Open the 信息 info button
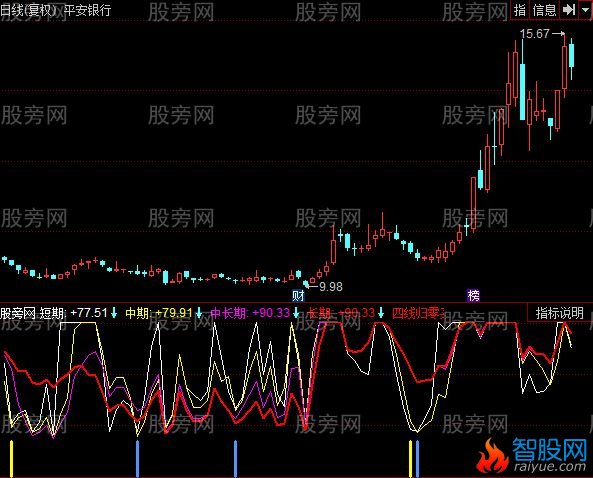 pyautogui.click(x=544, y=10)
